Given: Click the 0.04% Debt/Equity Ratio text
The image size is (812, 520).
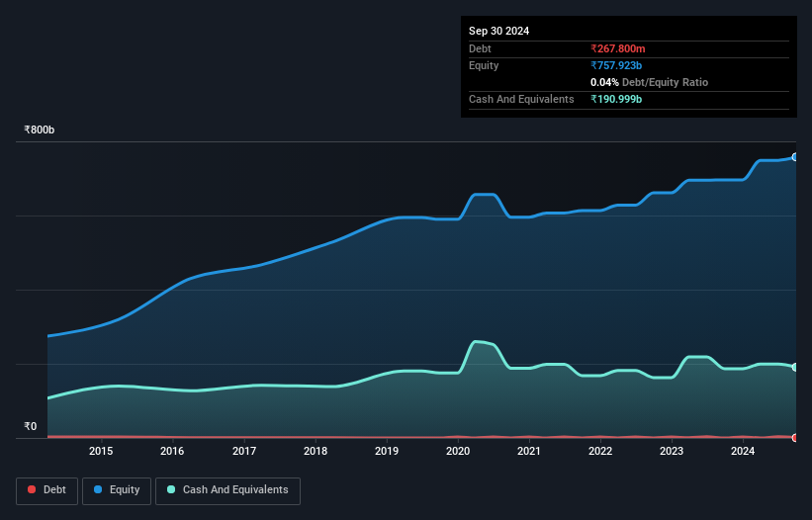Looking at the screenshot, I should click(649, 82).
